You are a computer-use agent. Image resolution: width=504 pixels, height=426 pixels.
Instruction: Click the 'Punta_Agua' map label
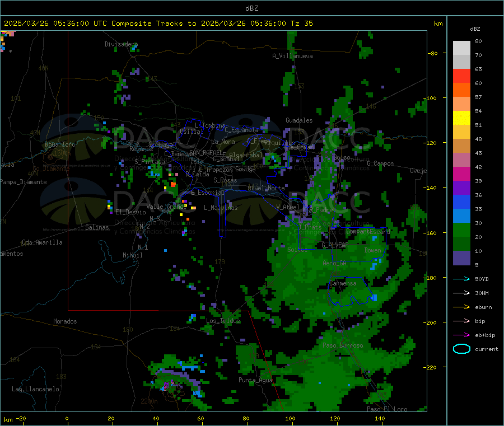pos(255,380)
